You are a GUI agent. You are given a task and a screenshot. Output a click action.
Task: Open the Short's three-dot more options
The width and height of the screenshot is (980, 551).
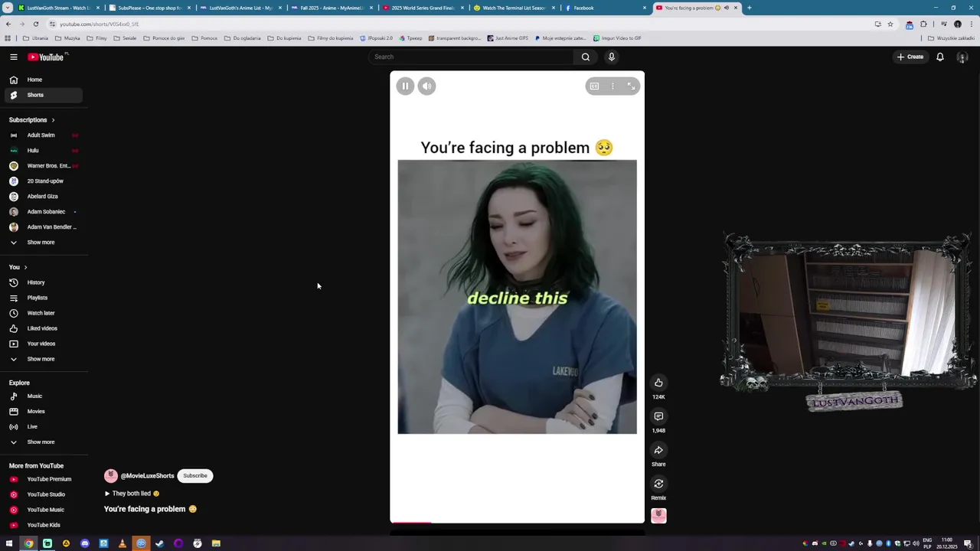612,86
